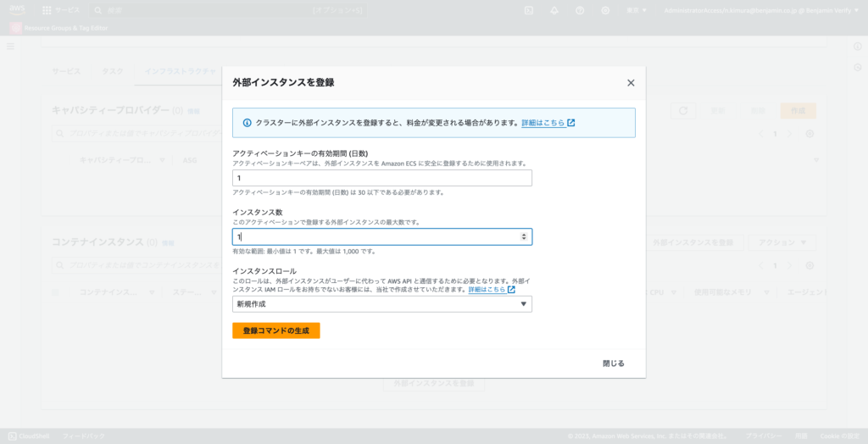Click the 作成 button for capacity providers
Viewport: 868px width, 444px height.
[798, 111]
